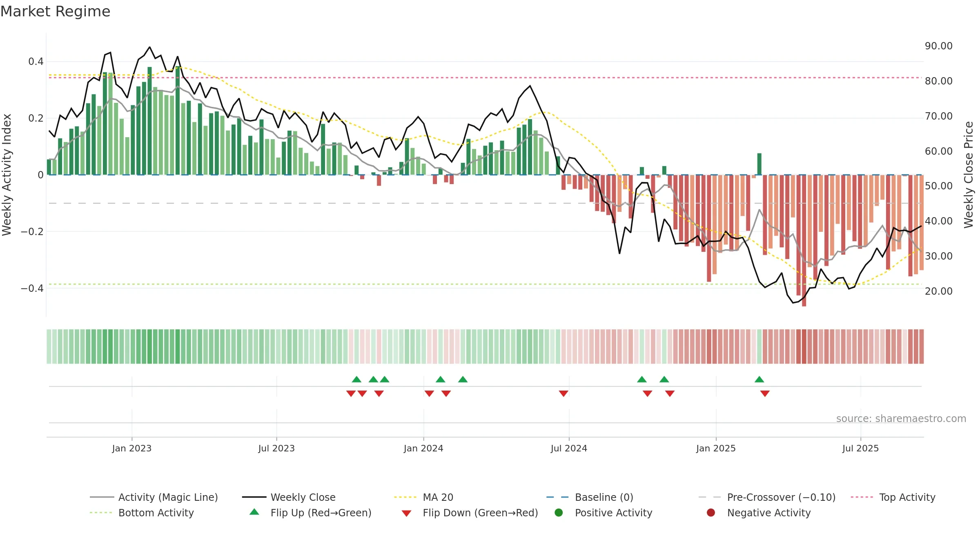Toggle the Activity (Magic Line) legend entry
This screenshot has width=980, height=551.
click(154, 497)
